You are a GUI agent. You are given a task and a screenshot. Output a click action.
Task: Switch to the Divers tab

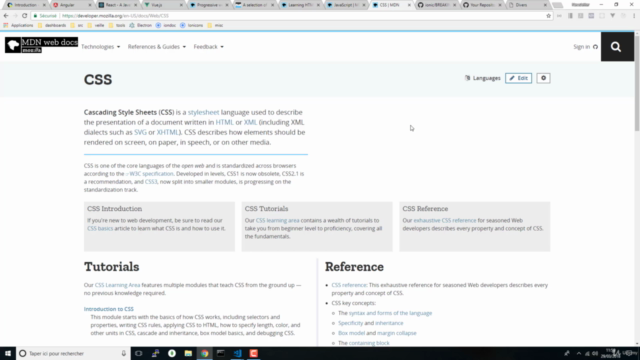click(x=527, y=5)
